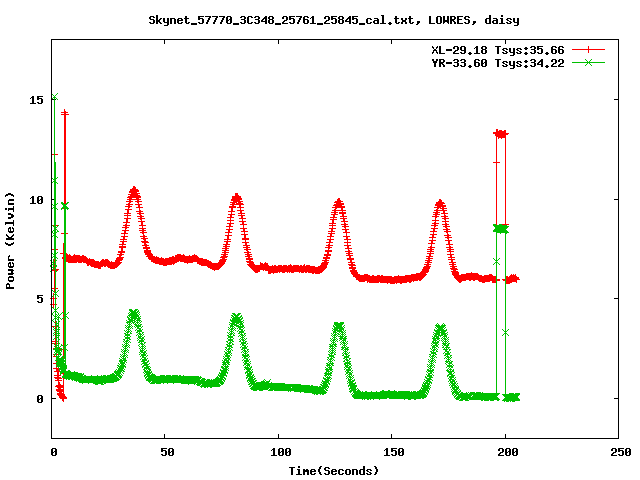Click the green starting point at 15 Kelvin
The image size is (640, 480).
point(55,97)
